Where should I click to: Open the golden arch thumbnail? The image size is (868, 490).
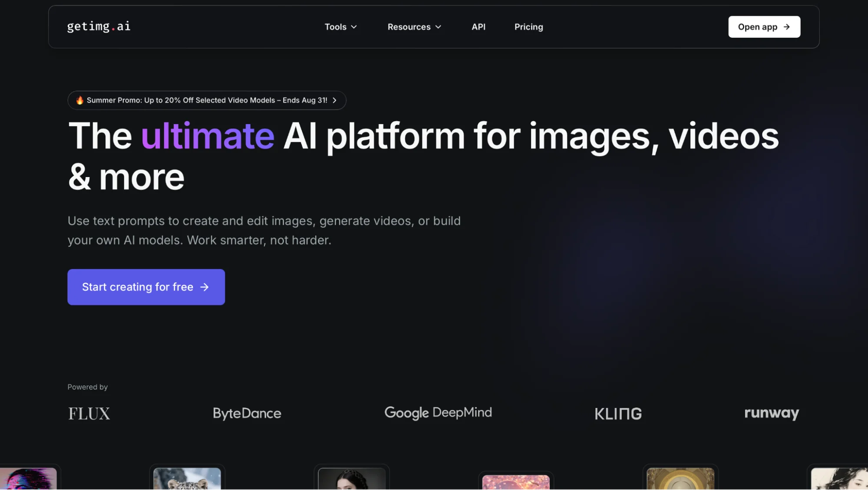[680, 478]
